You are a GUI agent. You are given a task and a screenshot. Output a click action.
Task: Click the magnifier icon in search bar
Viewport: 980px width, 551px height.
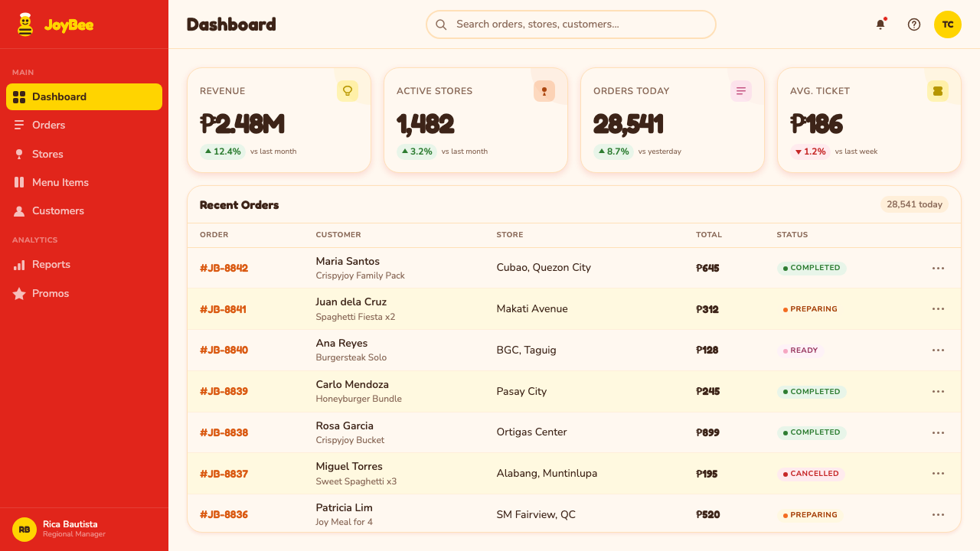pos(441,24)
